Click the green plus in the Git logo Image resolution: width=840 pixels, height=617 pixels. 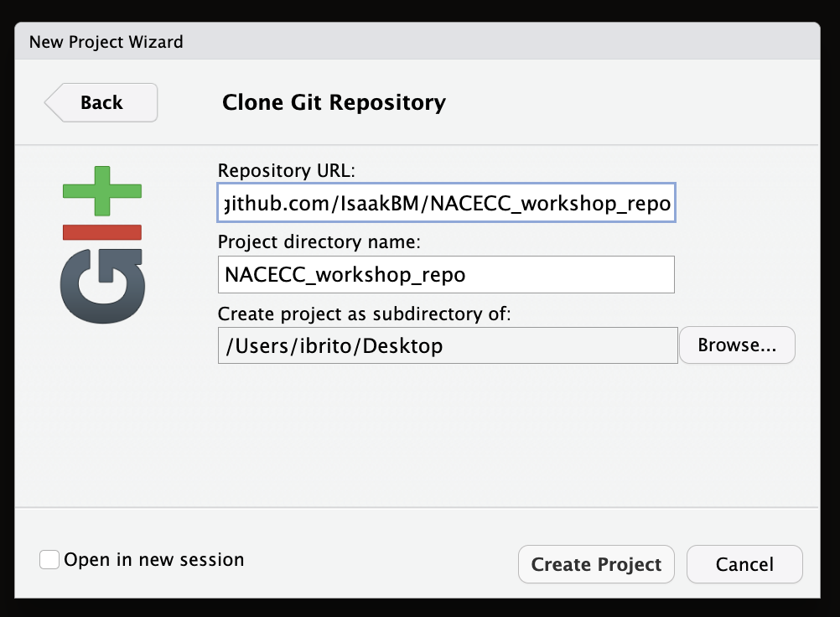[103, 190]
